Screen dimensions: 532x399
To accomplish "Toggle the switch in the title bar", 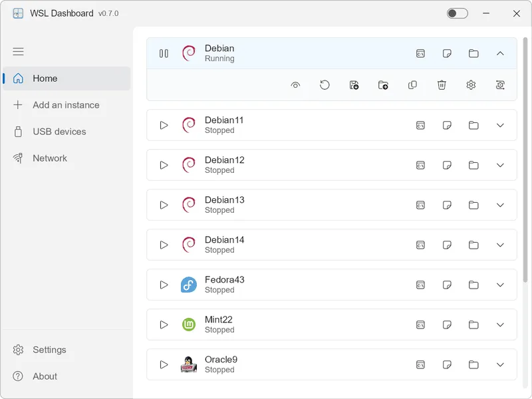I will (457, 13).
